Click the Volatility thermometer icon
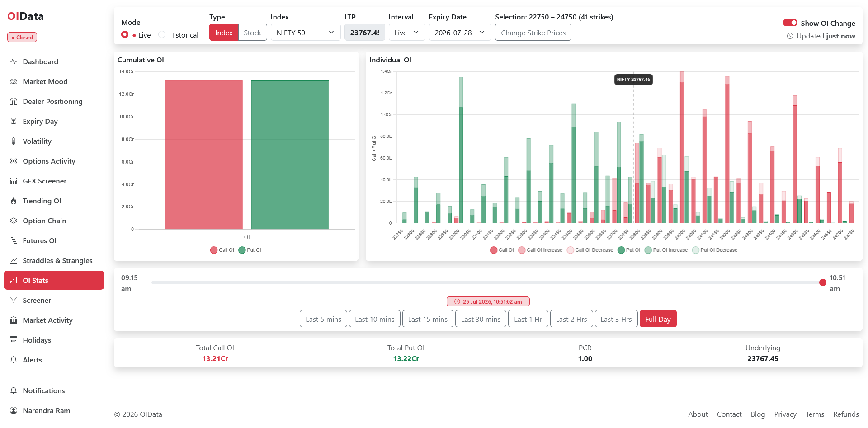Image resolution: width=868 pixels, height=428 pixels. [x=14, y=141]
